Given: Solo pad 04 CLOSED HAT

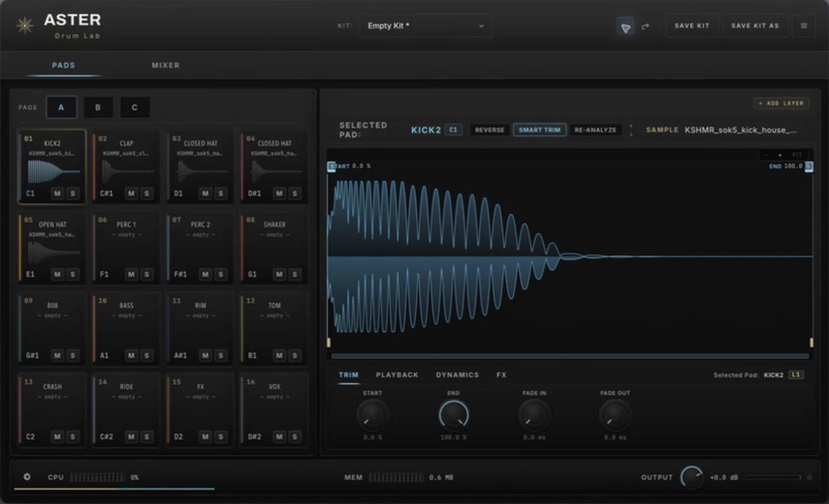Looking at the screenshot, I should coord(295,193).
